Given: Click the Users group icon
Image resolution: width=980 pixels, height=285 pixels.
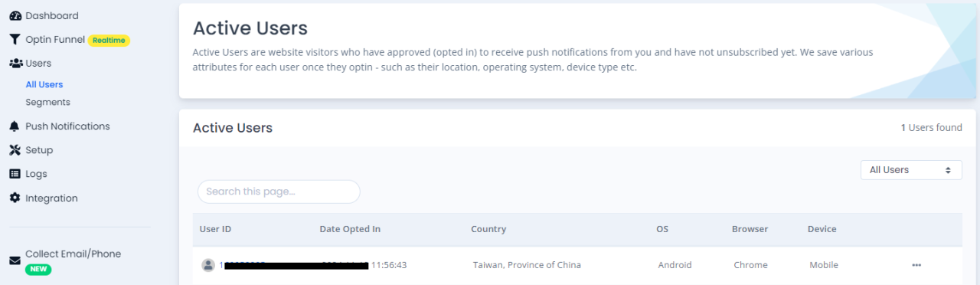Looking at the screenshot, I should [x=15, y=64].
